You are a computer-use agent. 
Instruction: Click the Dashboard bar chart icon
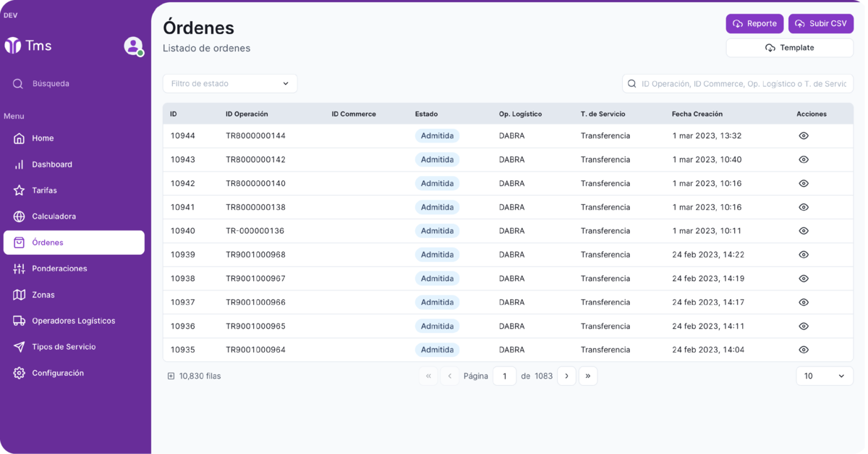pos(20,164)
